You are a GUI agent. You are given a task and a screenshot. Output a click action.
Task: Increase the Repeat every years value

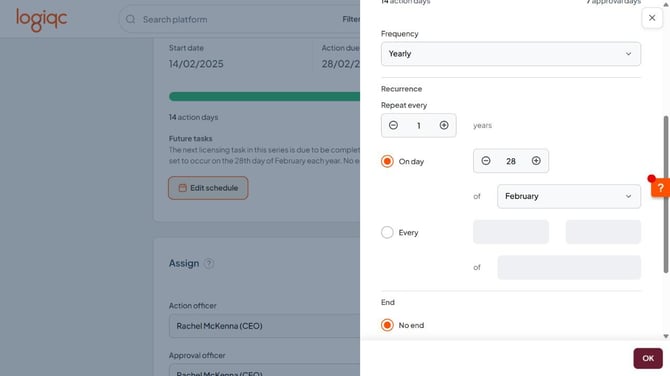[x=444, y=125]
